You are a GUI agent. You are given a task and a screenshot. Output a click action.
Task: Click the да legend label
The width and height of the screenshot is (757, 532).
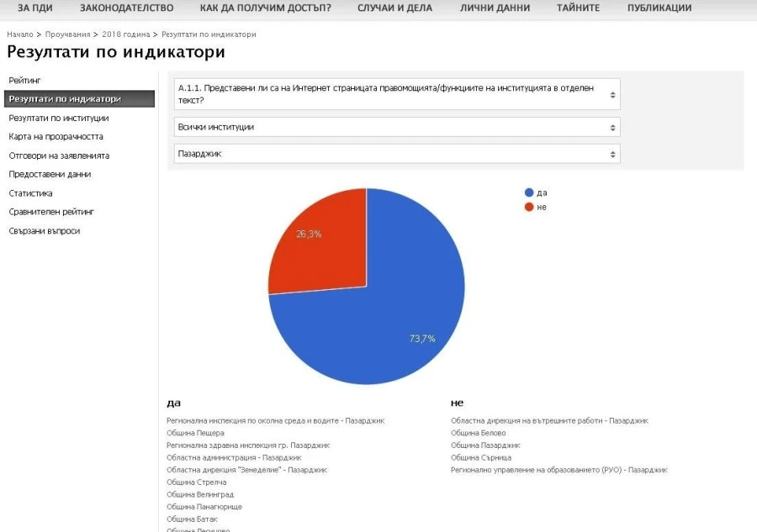pos(542,192)
